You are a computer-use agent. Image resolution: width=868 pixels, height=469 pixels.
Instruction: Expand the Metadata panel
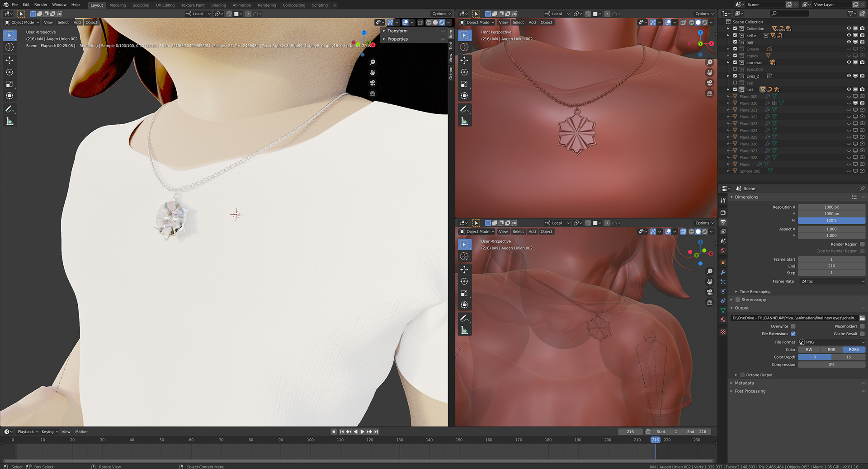[x=744, y=383]
